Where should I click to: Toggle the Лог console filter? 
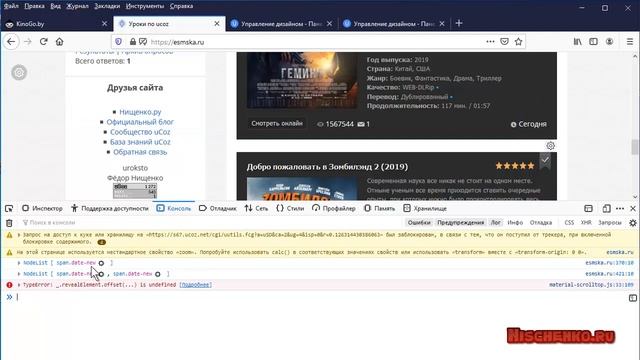(x=496, y=222)
